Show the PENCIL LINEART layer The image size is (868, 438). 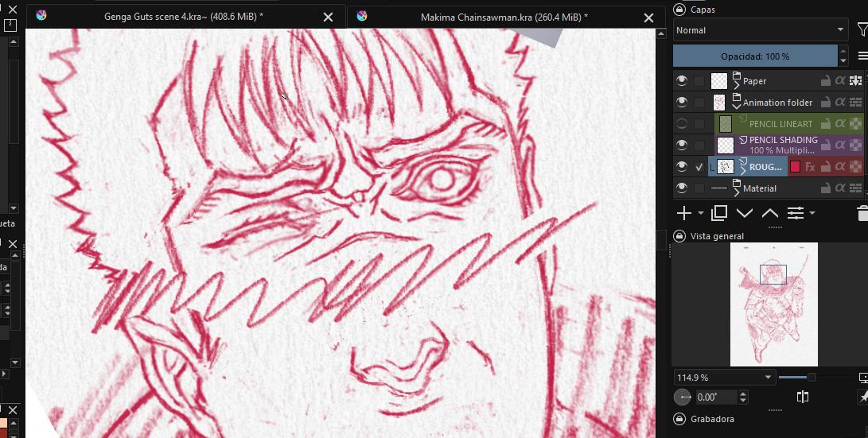pyautogui.click(x=682, y=124)
